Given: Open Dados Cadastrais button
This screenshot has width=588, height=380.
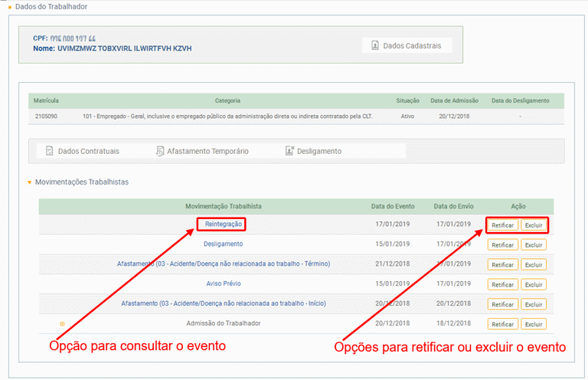Looking at the screenshot, I should coord(407,45).
